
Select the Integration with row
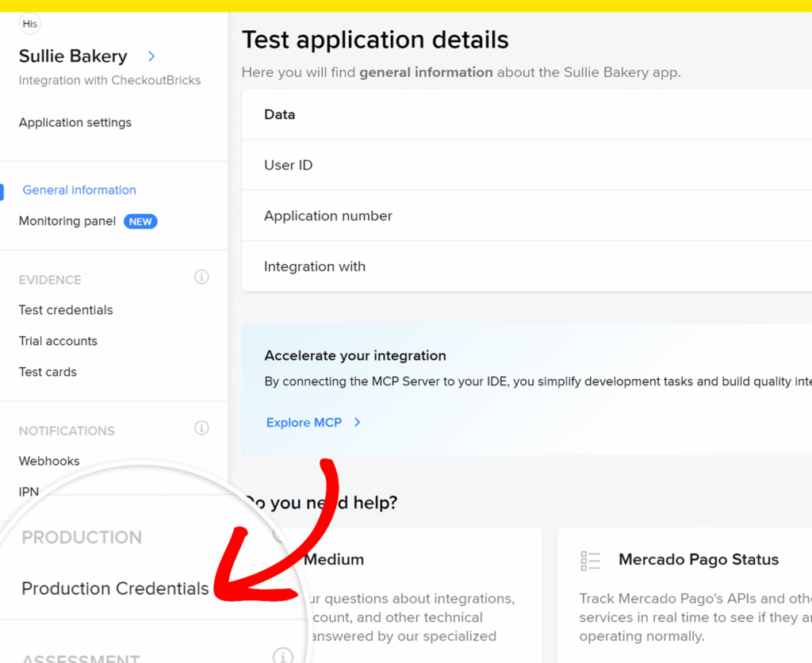tap(527, 266)
